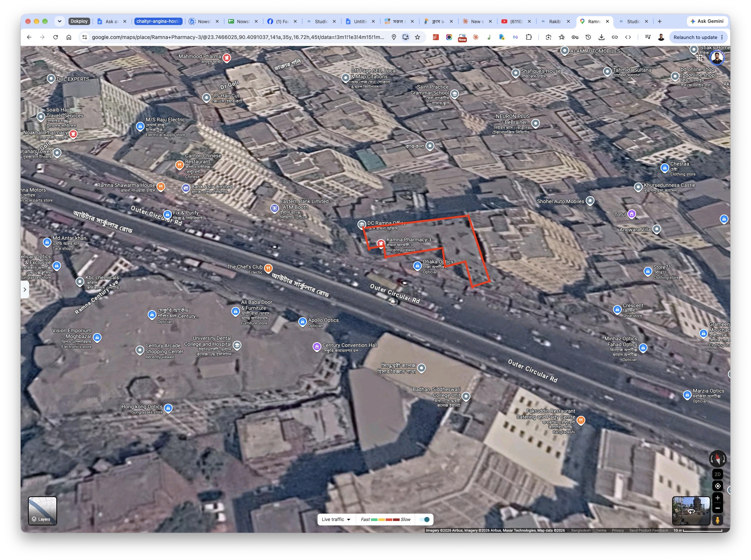Reload the current page

[x=56, y=37]
